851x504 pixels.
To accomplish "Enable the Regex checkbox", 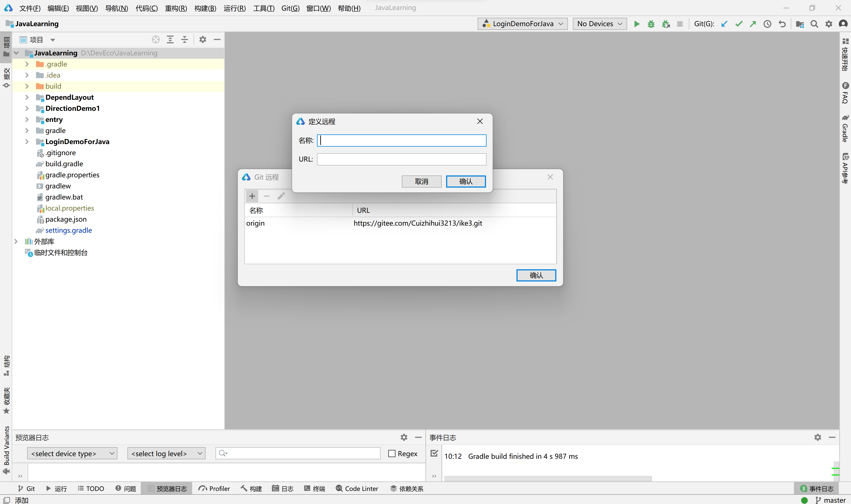I will 392,453.
